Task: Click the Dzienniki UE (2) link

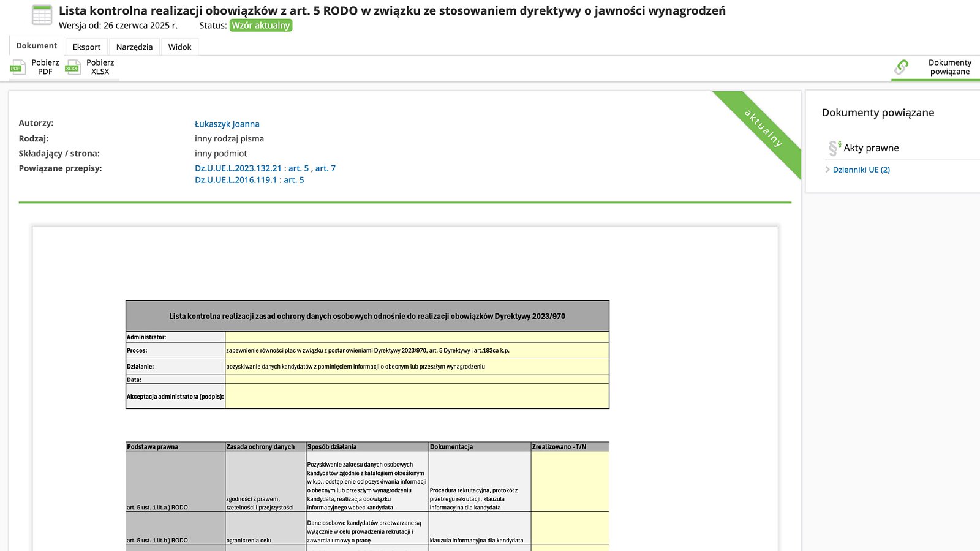Action: [861, 170]
